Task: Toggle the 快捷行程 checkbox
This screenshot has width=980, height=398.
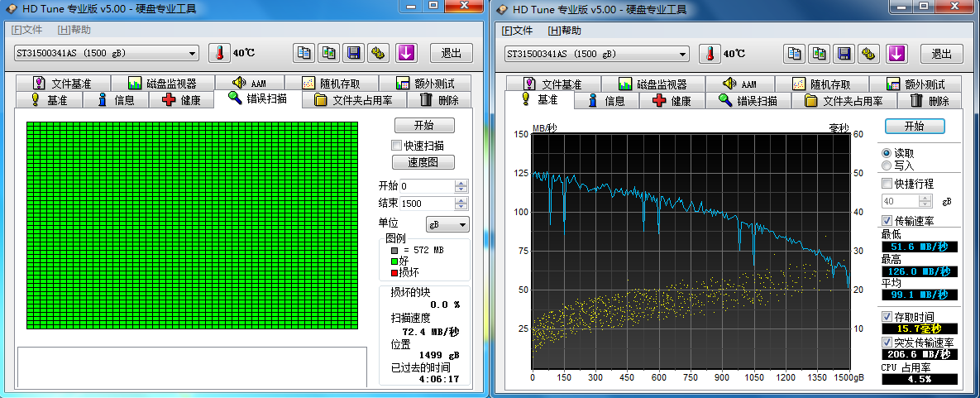Action: (887, 184)
